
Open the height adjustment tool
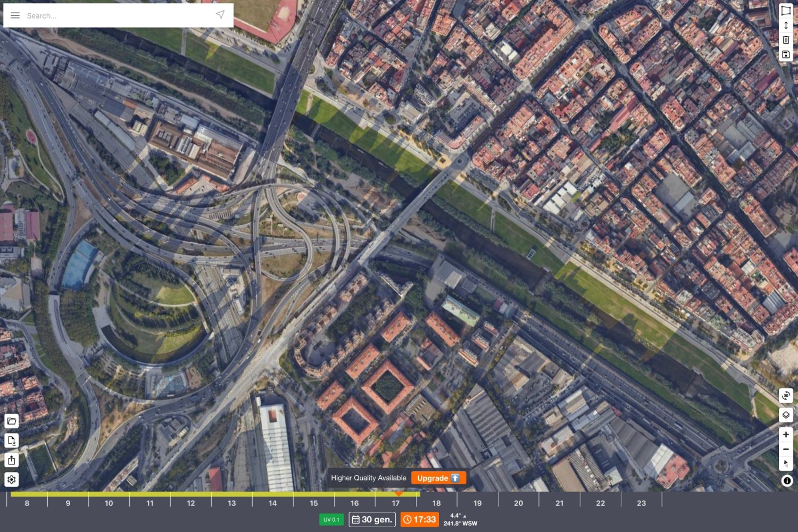coord(786,25)
